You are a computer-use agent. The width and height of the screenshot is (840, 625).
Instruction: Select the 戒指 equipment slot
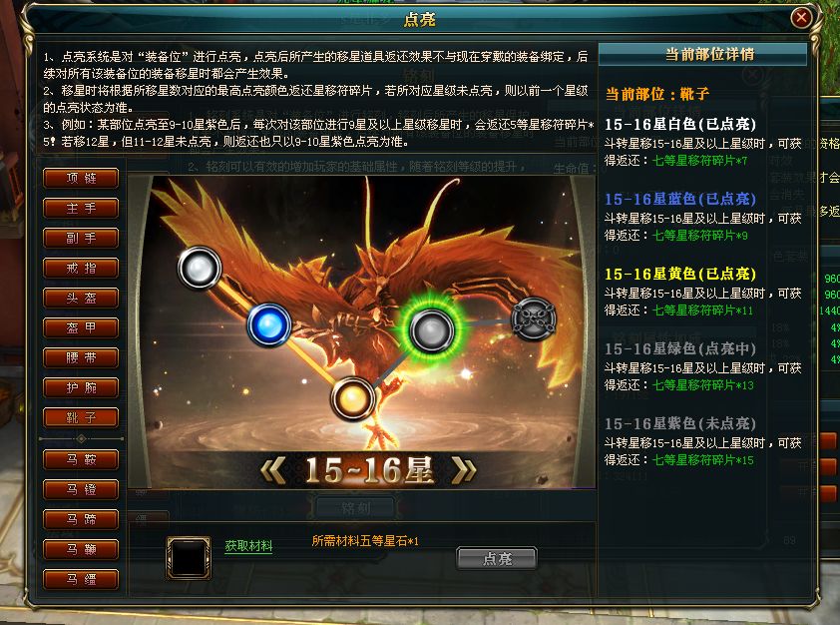pos(81,268)
